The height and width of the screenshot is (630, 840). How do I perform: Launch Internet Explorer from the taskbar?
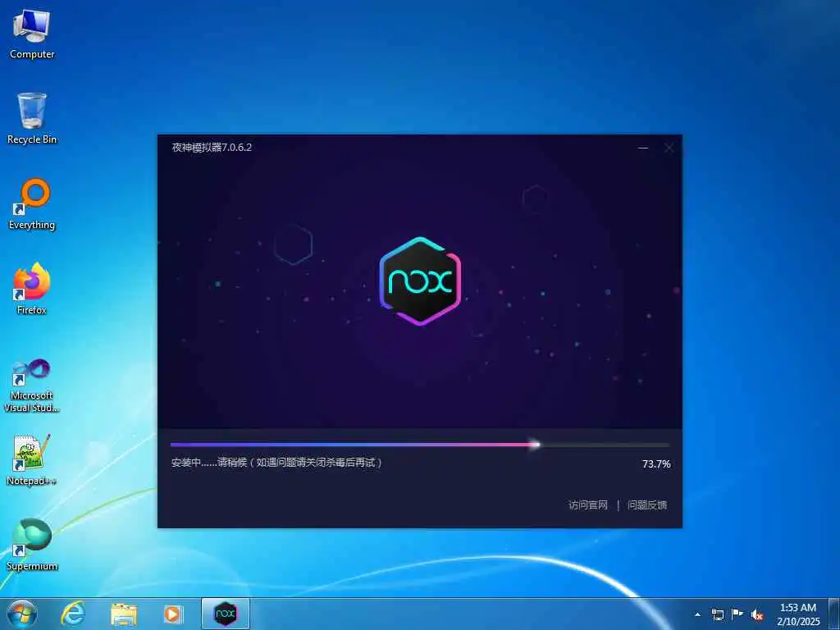point(73,614)
